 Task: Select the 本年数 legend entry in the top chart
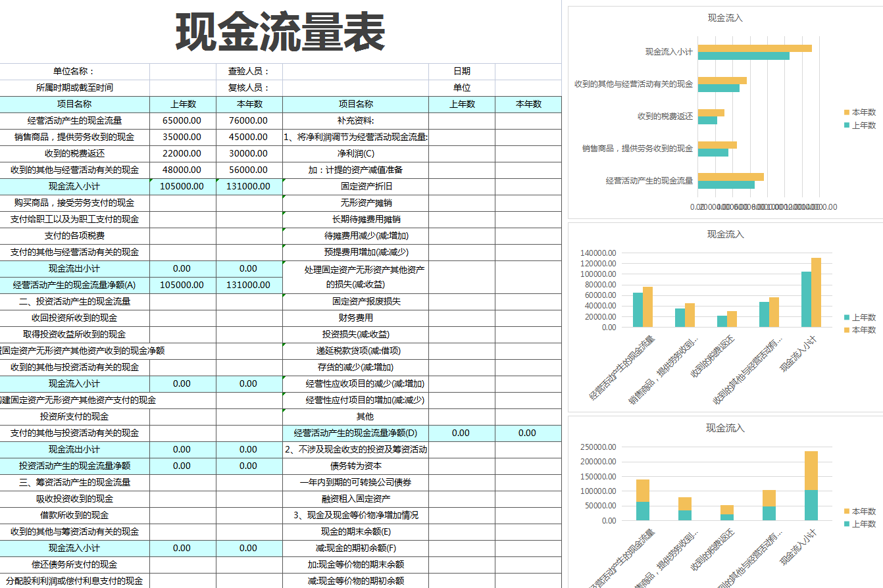[860, 112]
